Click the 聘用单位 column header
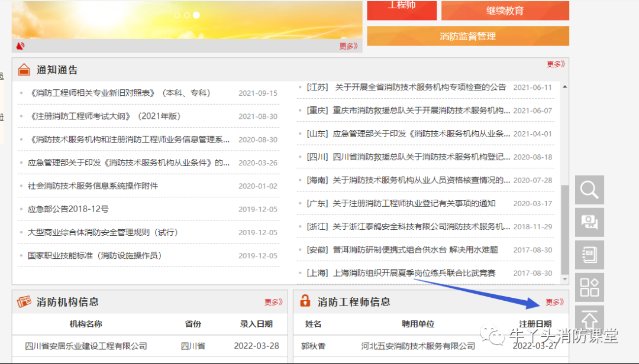The height and width of the screenshot is (364, 639). pos(418,324)
